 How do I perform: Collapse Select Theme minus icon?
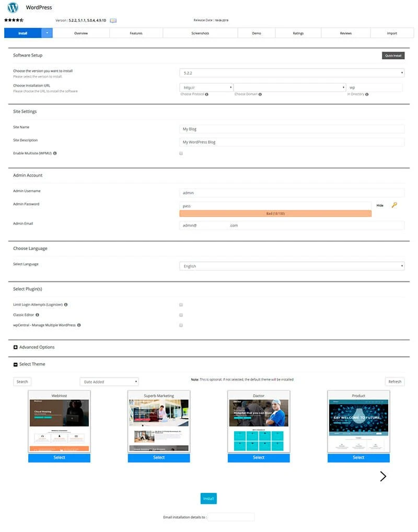pos(15,364)
